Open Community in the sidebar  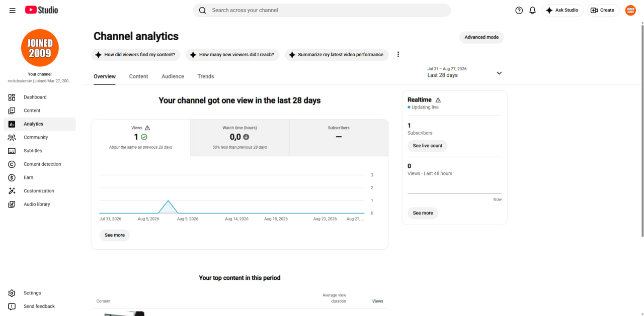point(40,137)
